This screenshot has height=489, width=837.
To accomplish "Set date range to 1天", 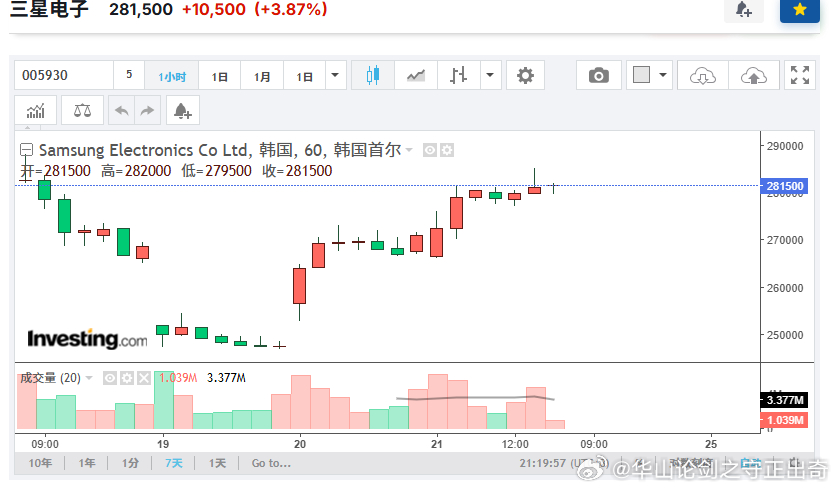I will pos(217,463).
